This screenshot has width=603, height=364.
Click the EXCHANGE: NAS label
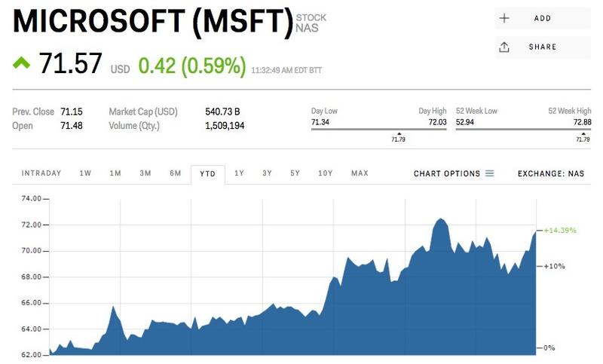coord(550,173)
